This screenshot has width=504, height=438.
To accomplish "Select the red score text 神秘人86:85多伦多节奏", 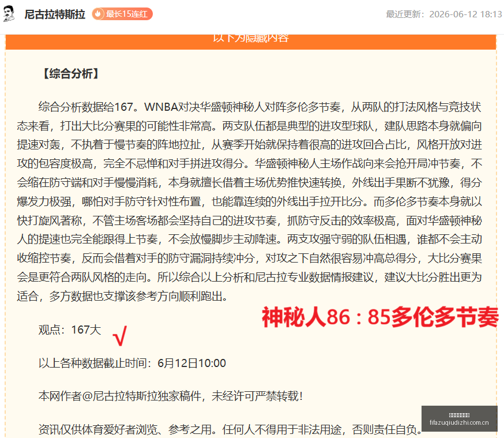I will click(380, 317).
